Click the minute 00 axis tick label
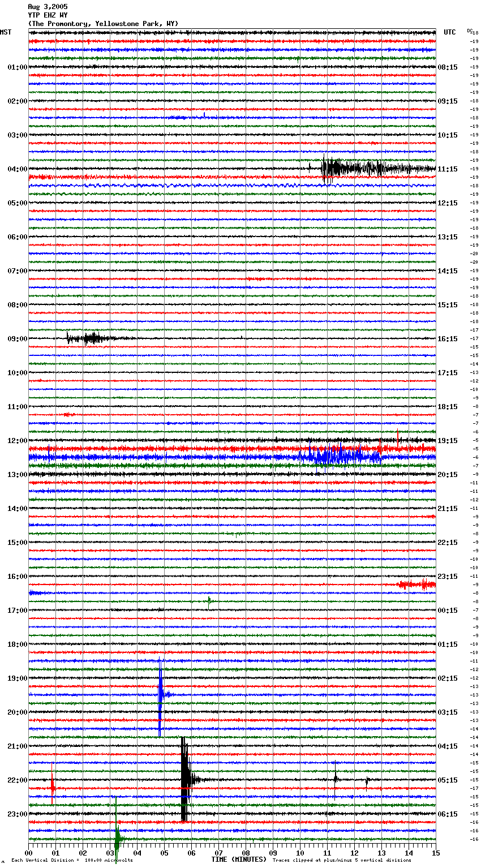 pos(29,853)
